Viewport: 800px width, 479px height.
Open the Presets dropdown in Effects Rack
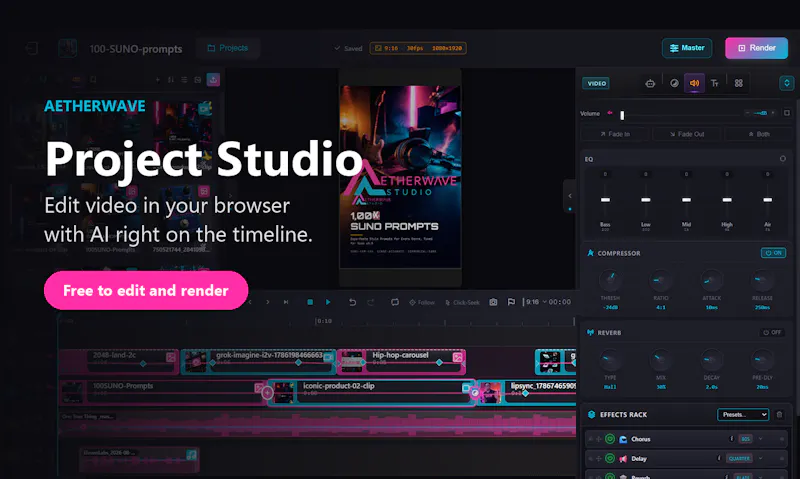click(x=743, y=415)
